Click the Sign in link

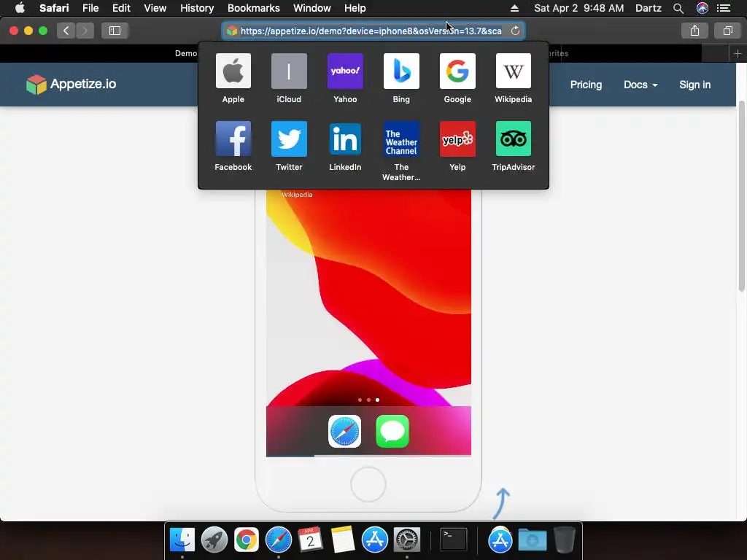point(694,85)
